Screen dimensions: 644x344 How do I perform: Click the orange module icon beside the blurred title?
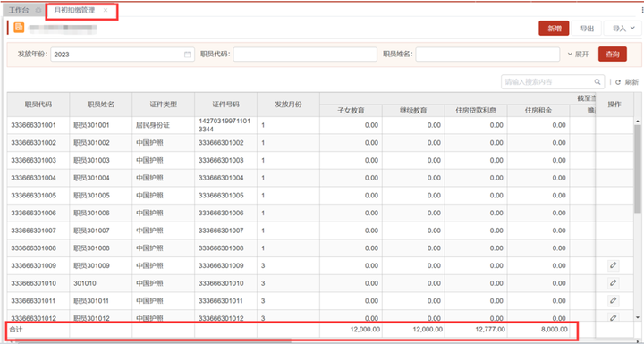coord(19,28)
